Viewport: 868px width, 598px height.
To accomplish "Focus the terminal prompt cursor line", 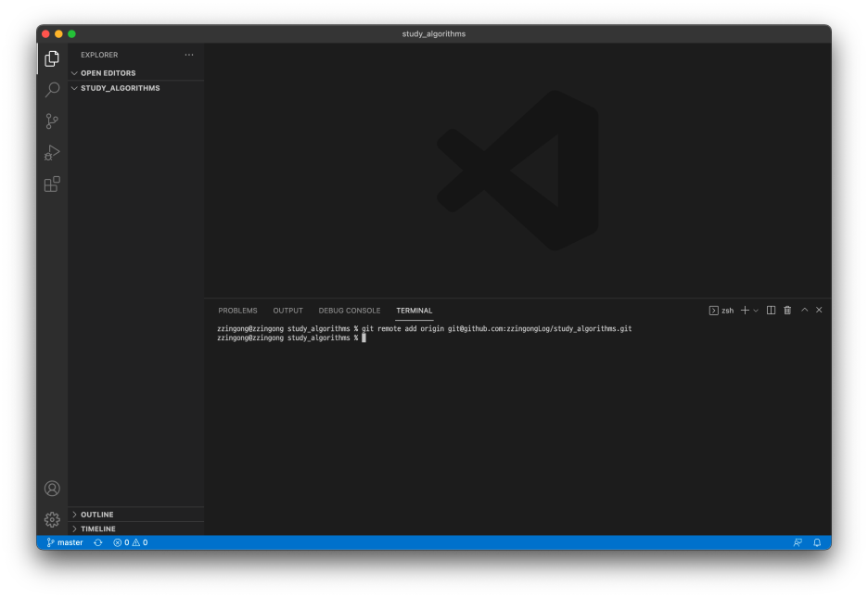I will pyautogui.click(x=291, y=337).
